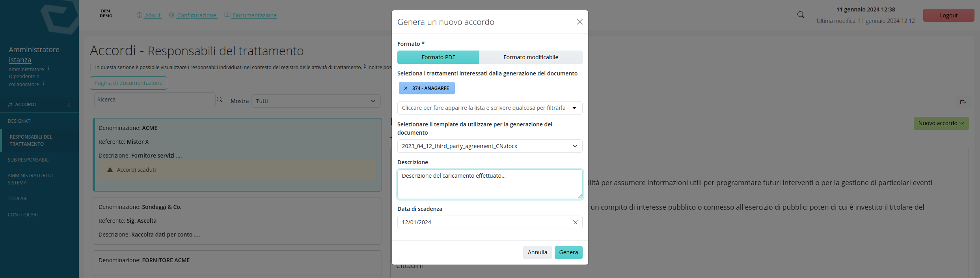Open the trattamenti filter list dropdown

point(490,108)
